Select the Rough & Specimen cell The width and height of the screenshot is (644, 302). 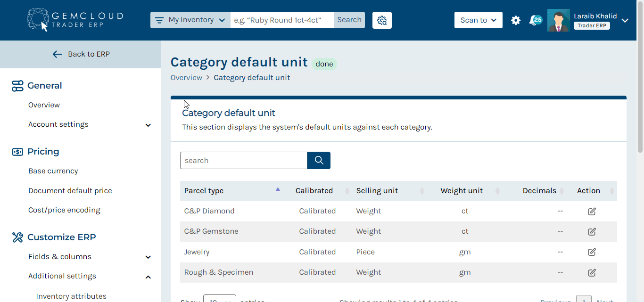(x=219, y=272)
